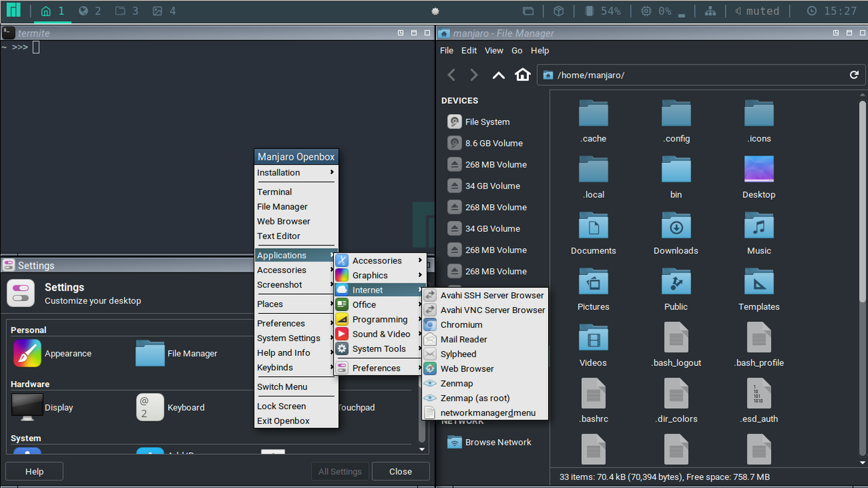Open the Documents folder

[x=593, y=234]
